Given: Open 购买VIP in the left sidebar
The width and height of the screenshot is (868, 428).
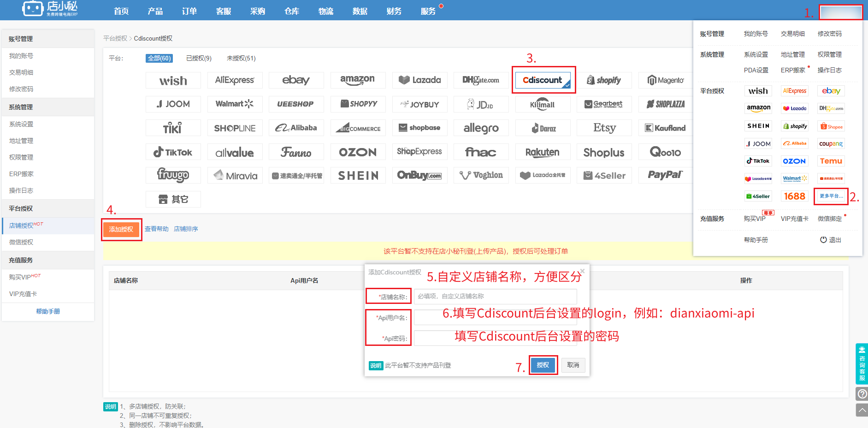Looking at the screenshot, I should [48, 277].
